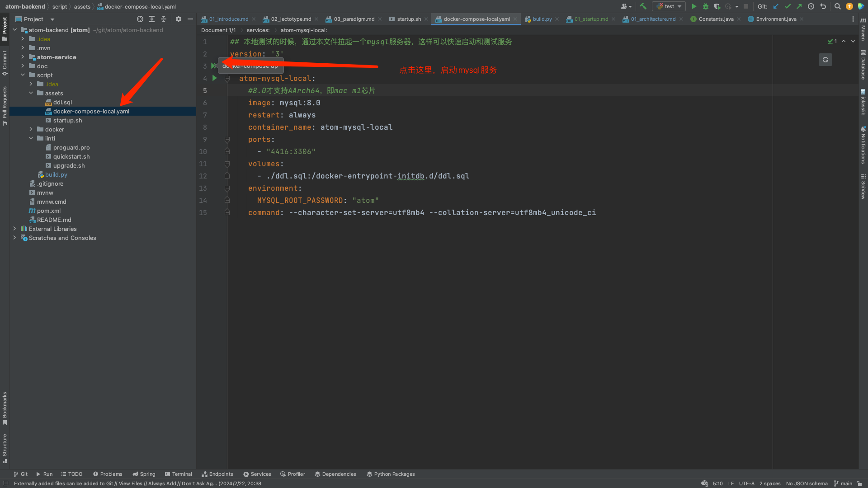
Task: Expand all in Project tree
Action: (x=152, y=19)
